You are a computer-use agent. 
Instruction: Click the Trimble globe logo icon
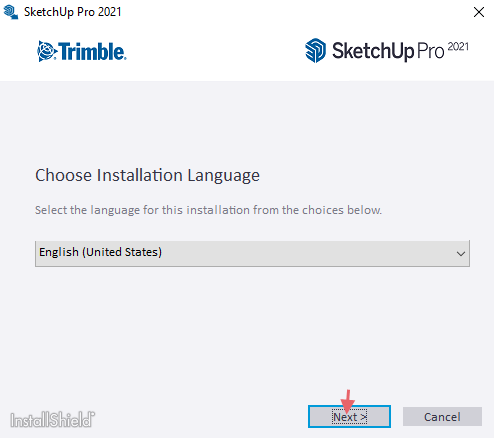point(47,51)
